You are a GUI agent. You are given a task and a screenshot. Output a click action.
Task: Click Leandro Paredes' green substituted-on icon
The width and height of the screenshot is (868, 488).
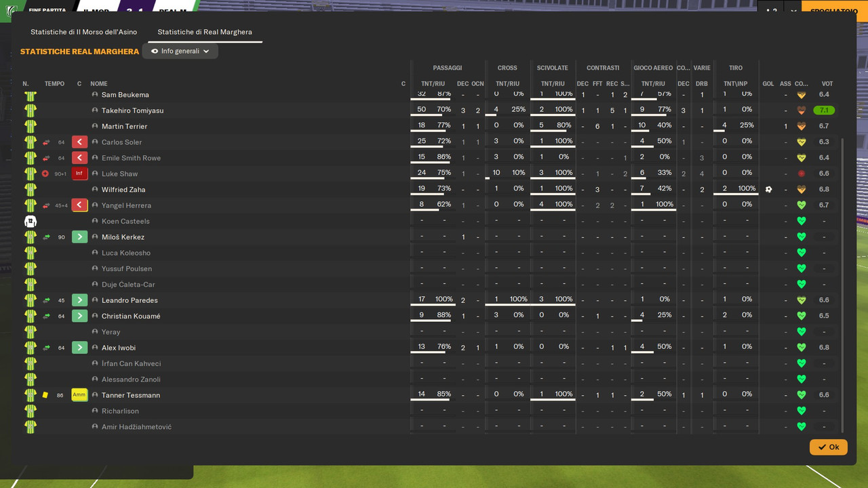pyautogui.click(x=80, y=300)
